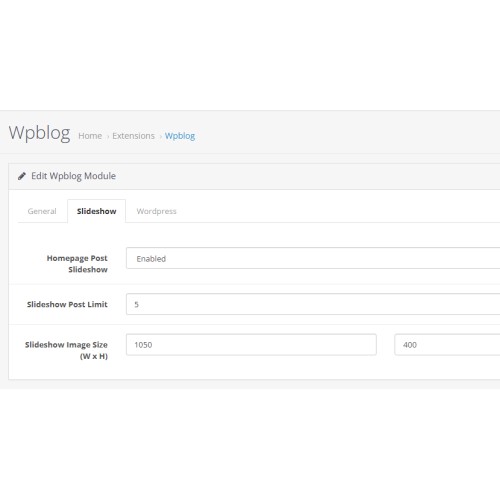Go to Home breadcrumb link
Image resolution: width=500 pixels, height=500 pixels.
[x=90, y=136]
